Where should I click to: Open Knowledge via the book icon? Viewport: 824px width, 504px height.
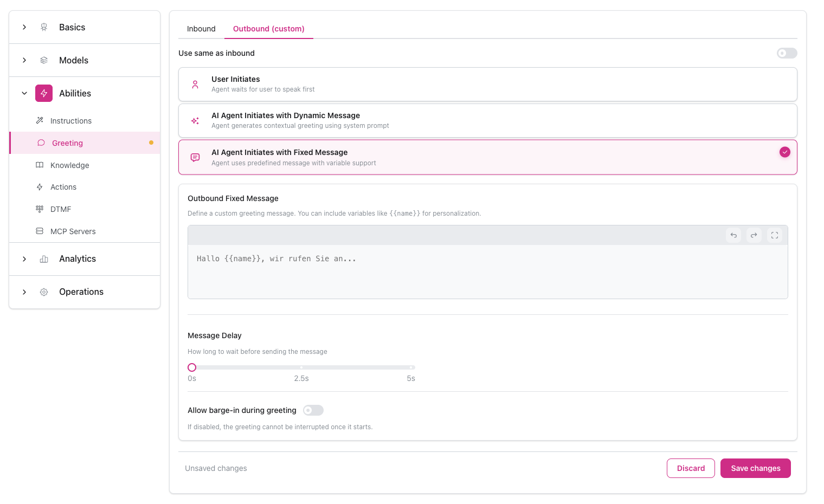click(x=40, y=165)
